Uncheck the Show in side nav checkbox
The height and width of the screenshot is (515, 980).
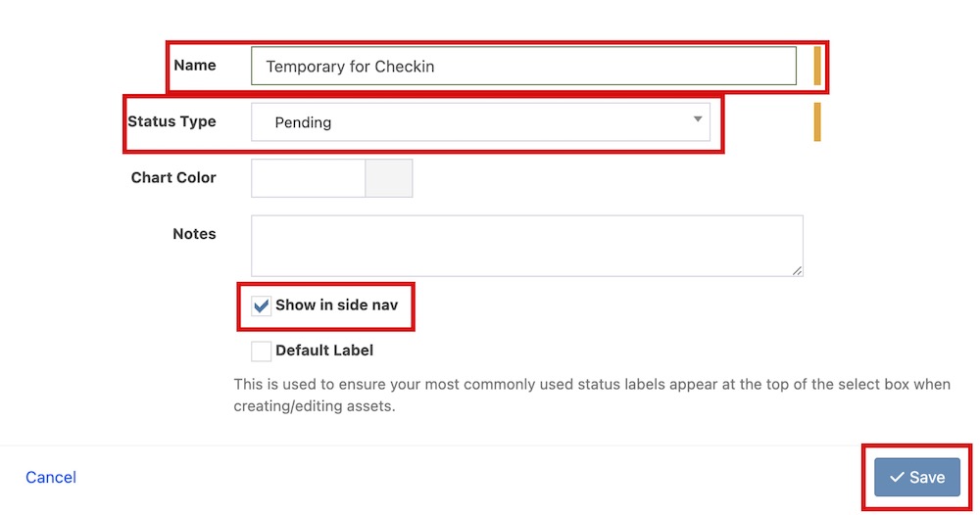[x=262, y=305]
